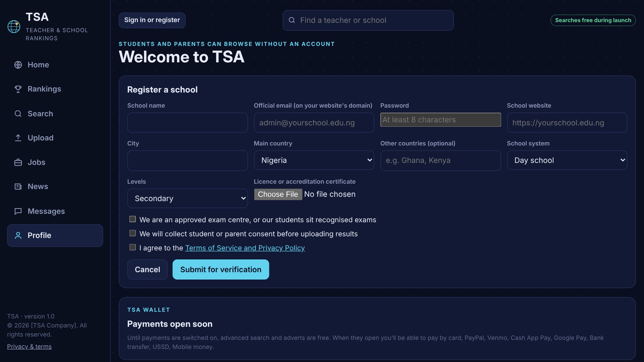Submit for verification

(x=221, y=269)
